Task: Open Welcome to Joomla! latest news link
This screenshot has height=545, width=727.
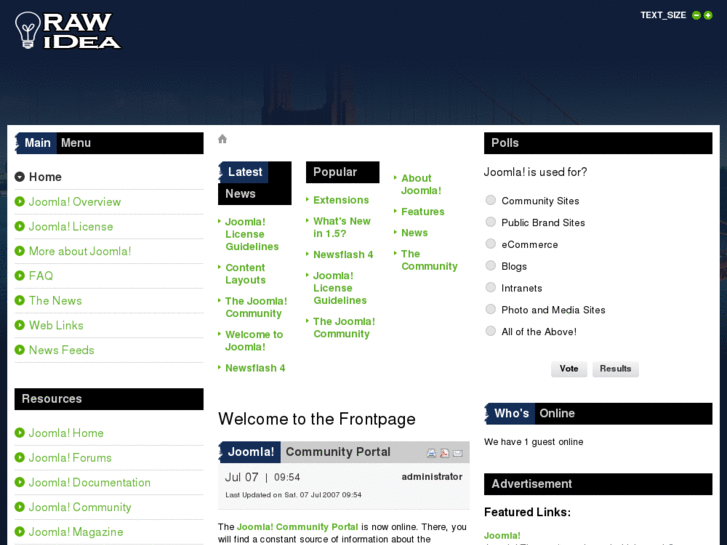Action: pos(254,340)
